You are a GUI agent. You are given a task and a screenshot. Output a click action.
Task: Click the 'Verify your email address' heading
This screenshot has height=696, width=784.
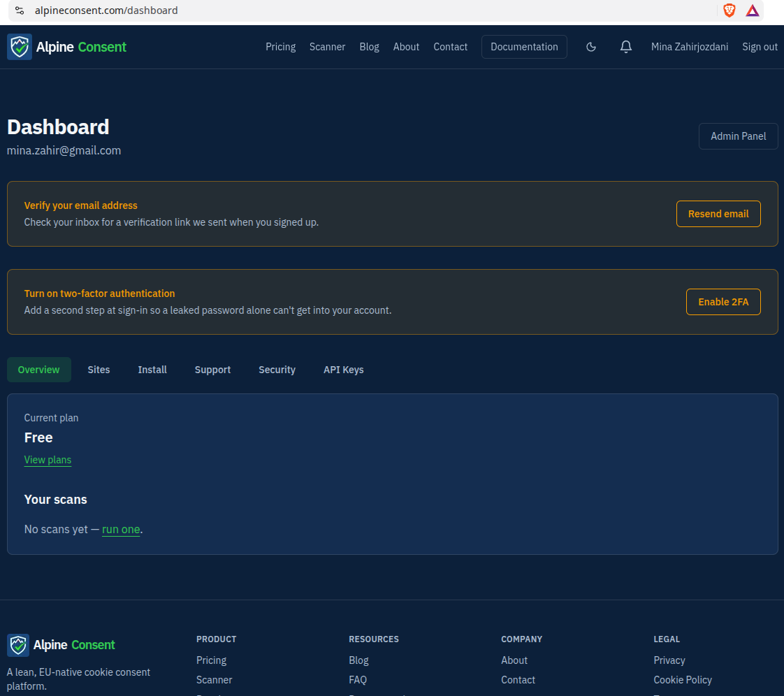[80, 205]
